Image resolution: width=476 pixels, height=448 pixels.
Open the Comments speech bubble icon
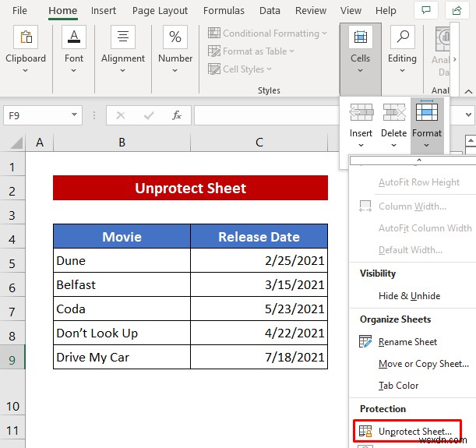click(426, 10)
